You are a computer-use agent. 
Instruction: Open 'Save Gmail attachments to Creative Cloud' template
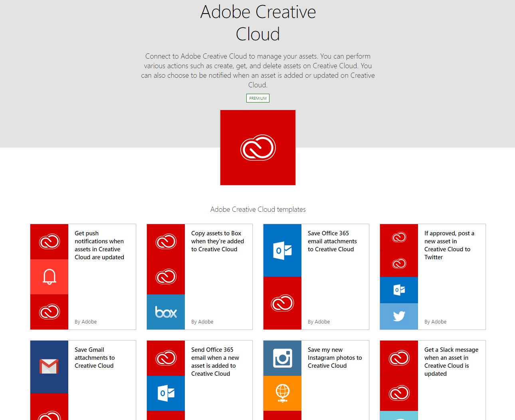pos(95,358)
